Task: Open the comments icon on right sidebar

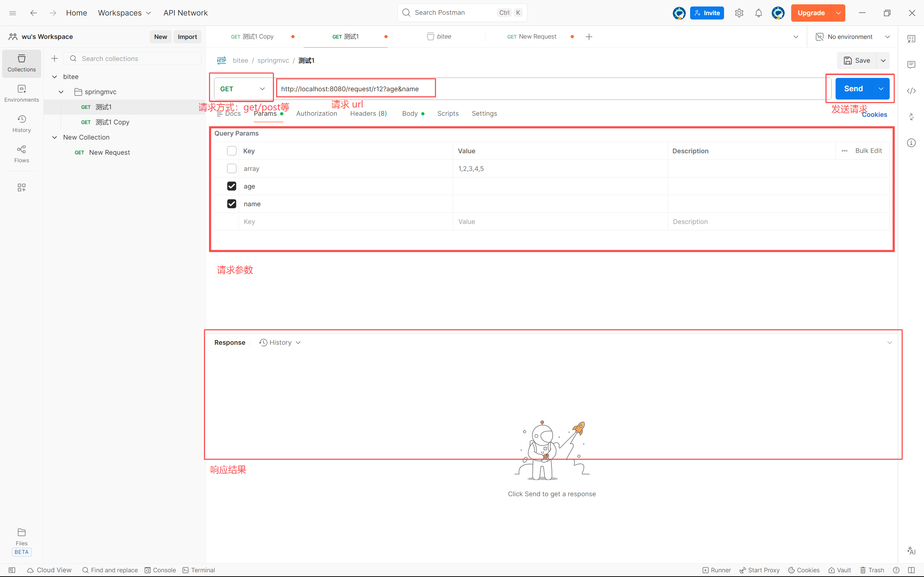Action: point(911,65)
